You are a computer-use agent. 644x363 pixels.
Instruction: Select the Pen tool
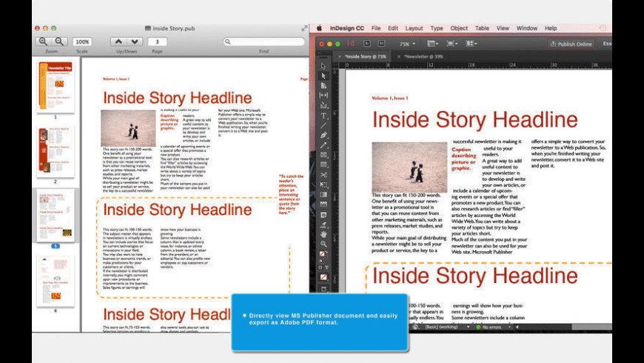pos(323,136)
